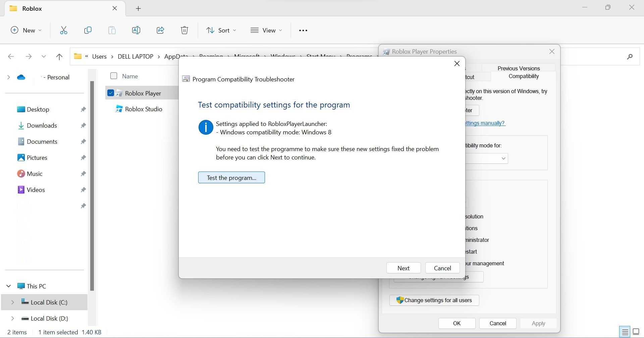
Task: Collapse the This PC tree node
Action: (x=8, y=286)
